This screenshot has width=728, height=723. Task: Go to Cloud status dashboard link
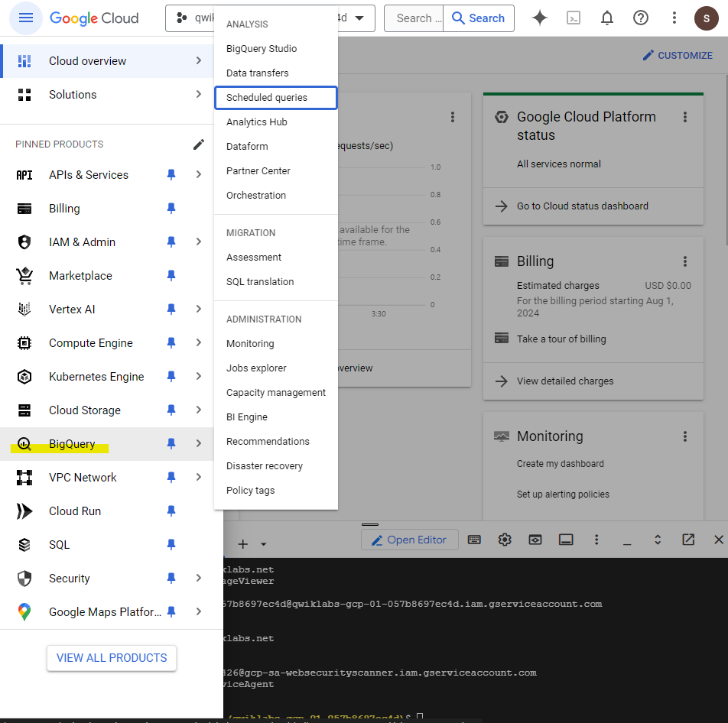[x=582, y=206]
